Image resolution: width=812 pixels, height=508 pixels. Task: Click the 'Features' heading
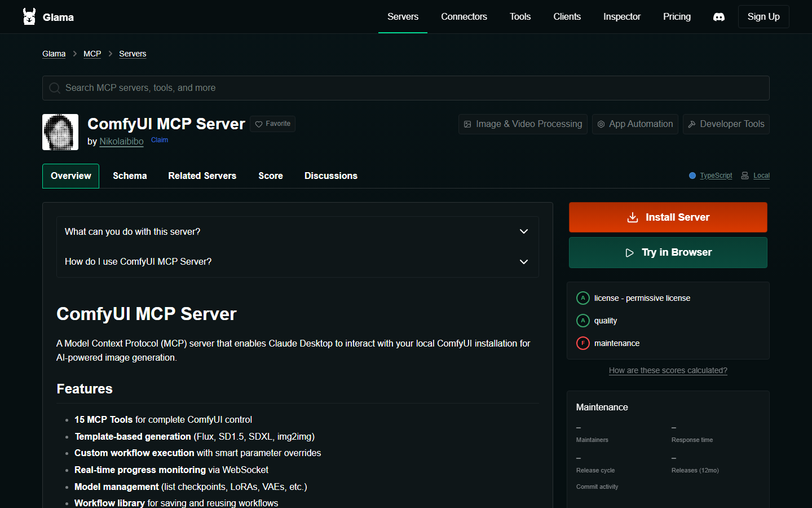[85, 389]
